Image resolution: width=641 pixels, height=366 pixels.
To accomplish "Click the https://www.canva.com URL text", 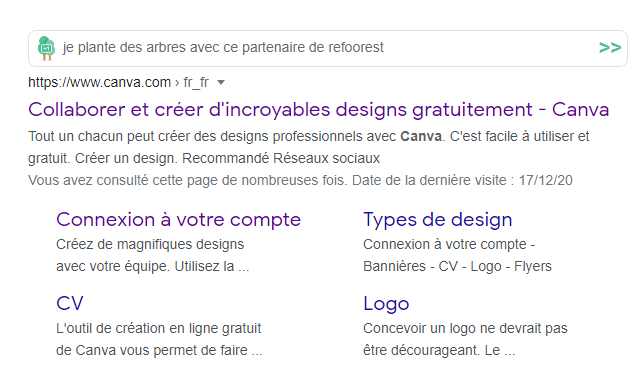I will coord(99,83).
